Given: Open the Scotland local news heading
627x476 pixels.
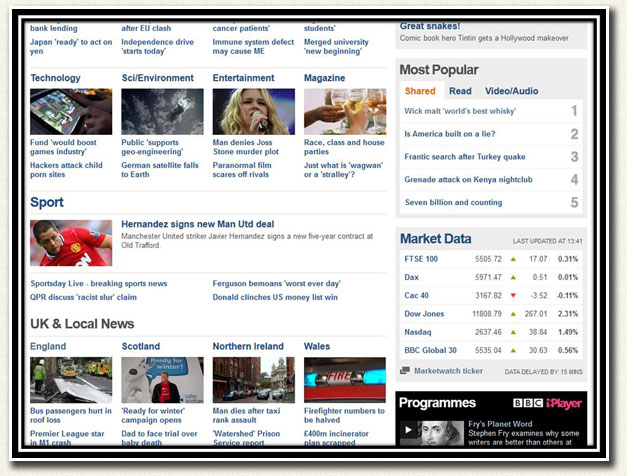Looking at the screenshot, I should pos(141,346).
